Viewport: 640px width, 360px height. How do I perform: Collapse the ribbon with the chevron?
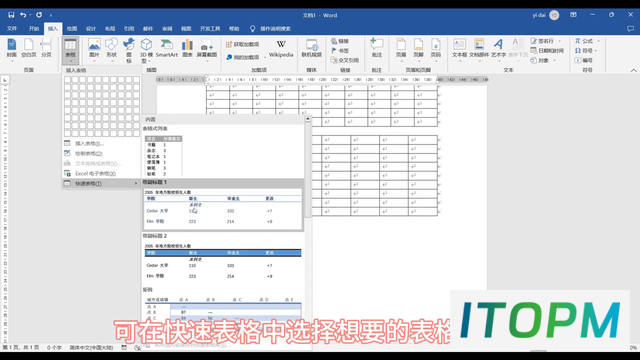pyautogui.click(x=633, y=70)
